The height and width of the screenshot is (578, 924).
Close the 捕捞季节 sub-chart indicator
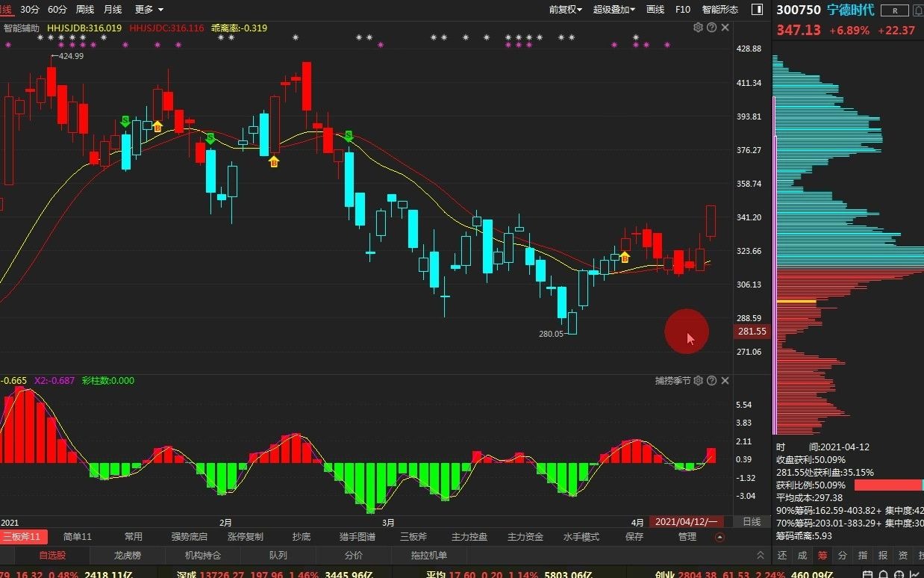[725, 381]
